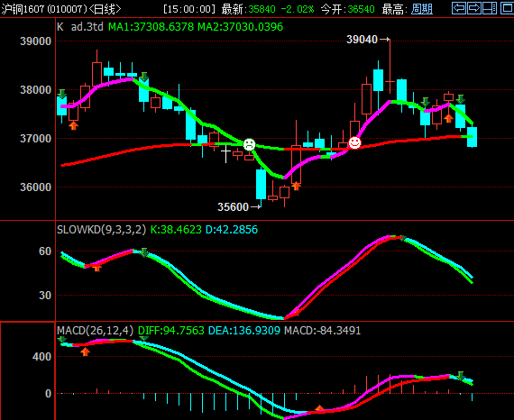Click green sell arrow above first candlestick
The height and width of the screenshot is (420, 514).
61,94
